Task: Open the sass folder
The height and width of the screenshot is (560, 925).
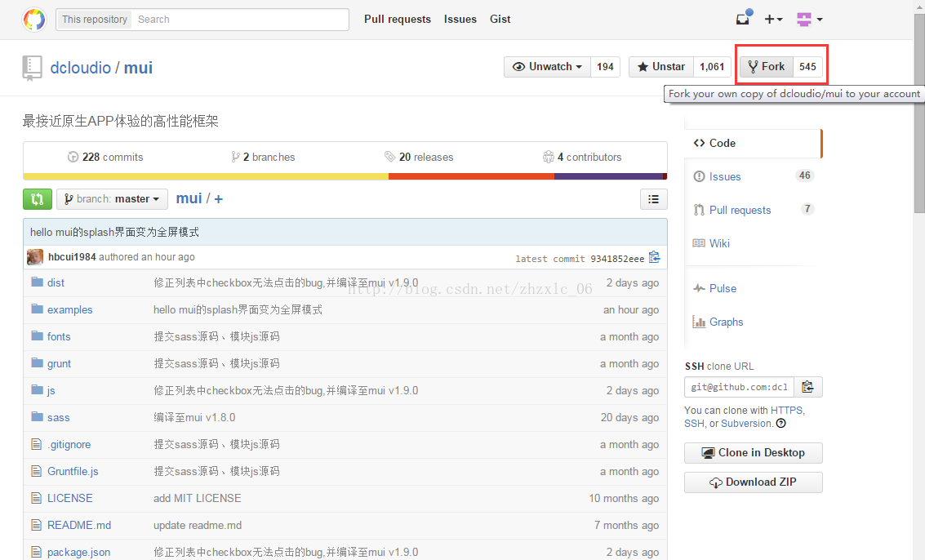Action: (x=59, y=417)
